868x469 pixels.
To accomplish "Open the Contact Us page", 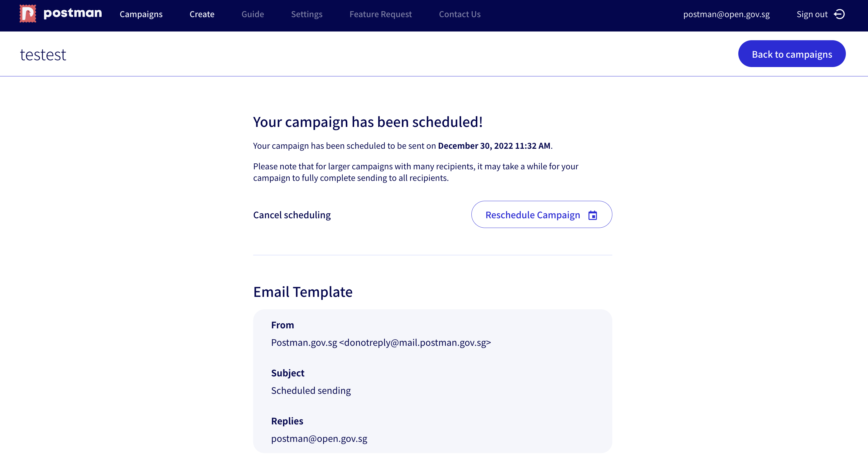I will 460,14.
